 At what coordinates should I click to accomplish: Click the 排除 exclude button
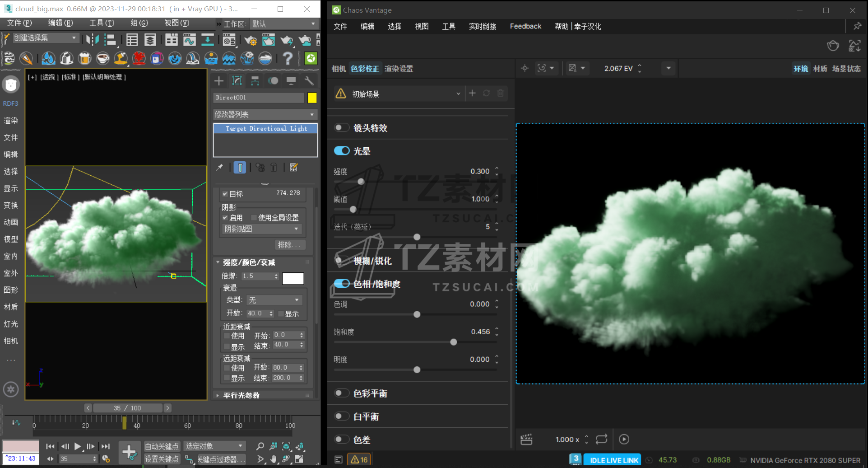289,245
